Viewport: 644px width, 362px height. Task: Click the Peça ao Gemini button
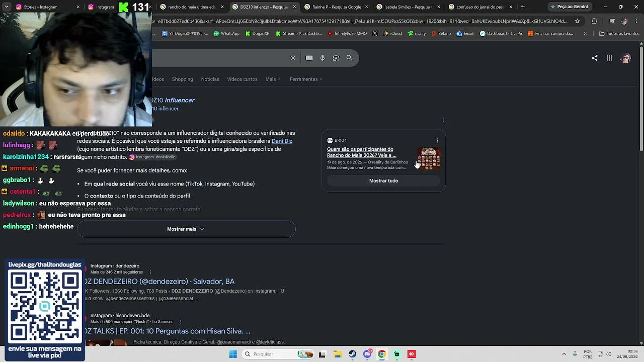(x=569, y=7)
